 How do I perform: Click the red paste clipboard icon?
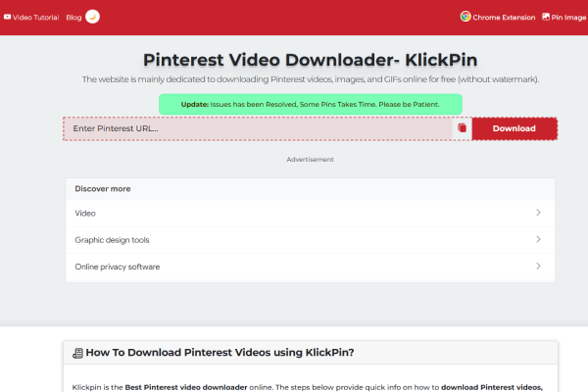(x=462, y=128)
